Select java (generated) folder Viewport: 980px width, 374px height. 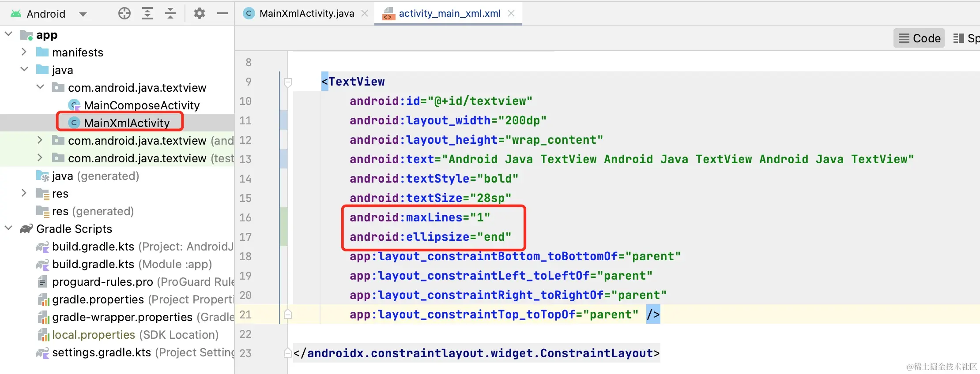95,176
